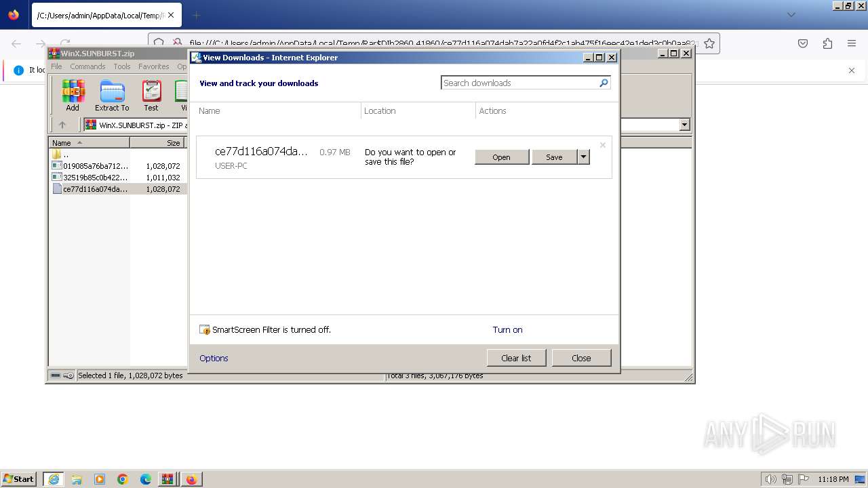This screenshot has height=488, width=868.
Task: Expand the Save options dropdown arrow
Action: tap(583, 157)
